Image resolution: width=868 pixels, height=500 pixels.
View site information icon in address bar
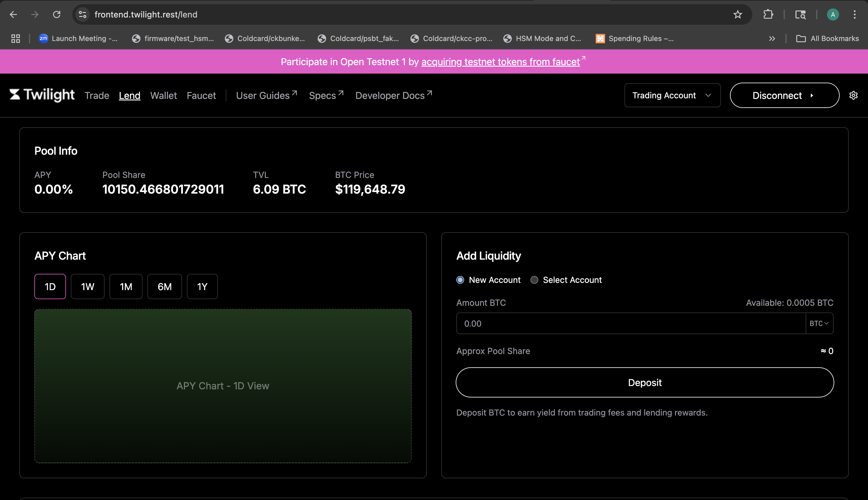coord(83,14)
